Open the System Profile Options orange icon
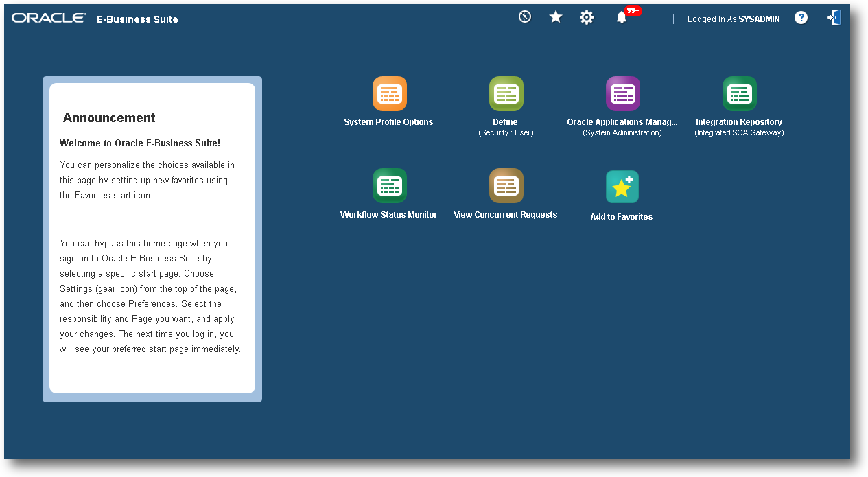The image size is (868, 477). click(x=389, y=93)
